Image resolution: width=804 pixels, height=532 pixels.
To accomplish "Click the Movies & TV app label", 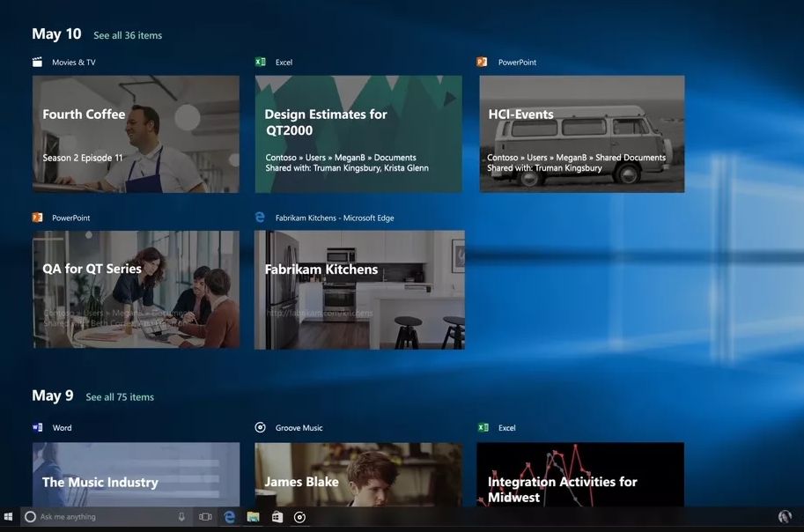I will tap(74, 62).
